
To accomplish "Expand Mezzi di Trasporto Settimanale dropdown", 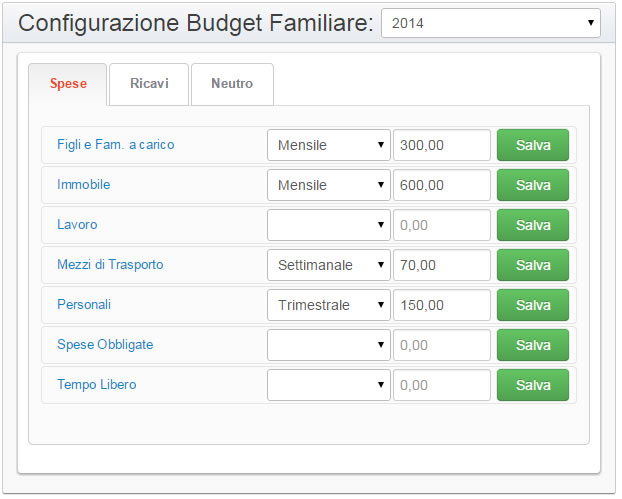I will coord(329,265).
